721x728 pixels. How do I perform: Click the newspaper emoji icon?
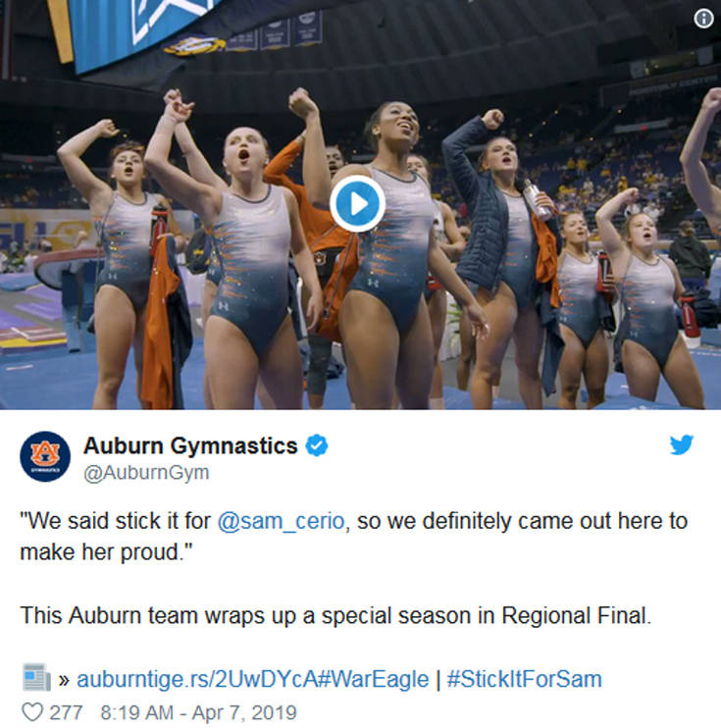[x=36, y=677]
